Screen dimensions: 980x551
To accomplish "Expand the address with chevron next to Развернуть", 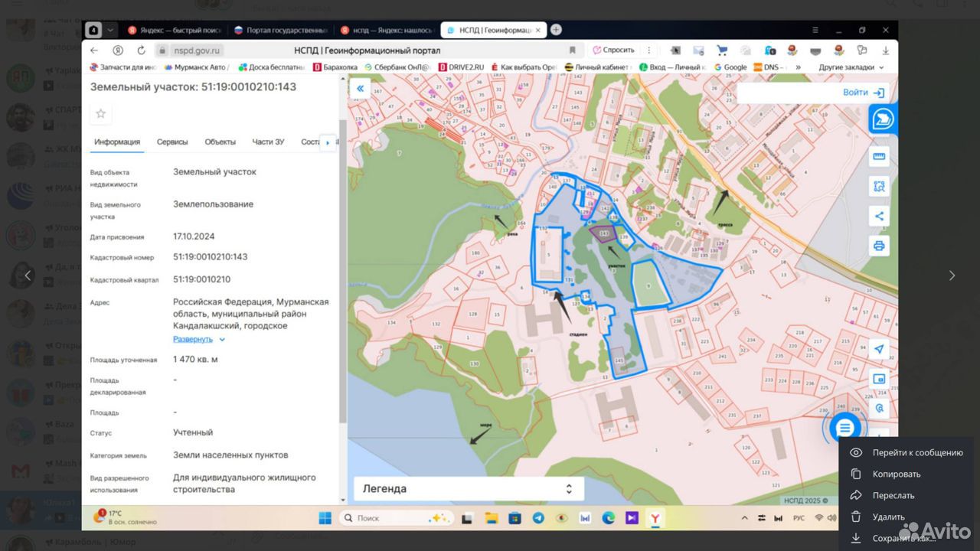I will click(x=222, y=339).
